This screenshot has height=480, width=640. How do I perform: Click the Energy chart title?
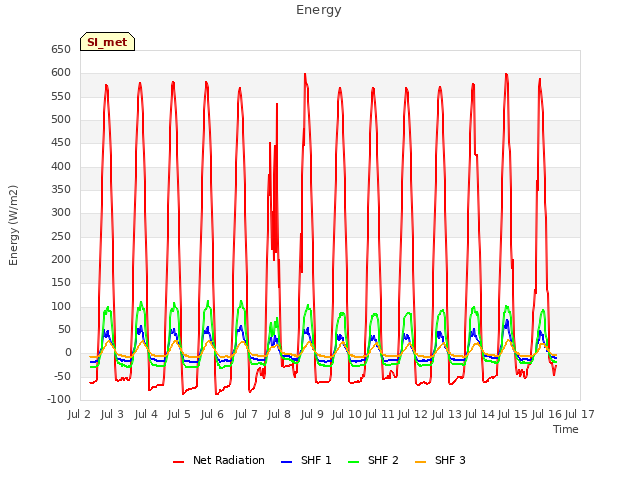[318, 10]
